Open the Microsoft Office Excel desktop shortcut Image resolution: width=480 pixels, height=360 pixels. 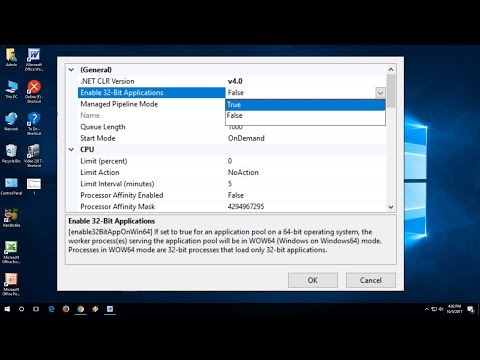tap(11, 252)
